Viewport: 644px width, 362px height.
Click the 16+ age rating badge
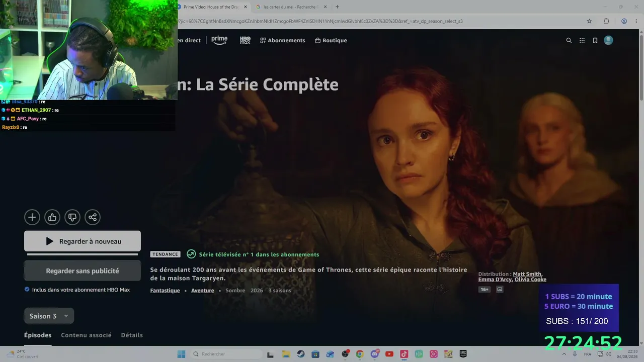tap(485, 290)
